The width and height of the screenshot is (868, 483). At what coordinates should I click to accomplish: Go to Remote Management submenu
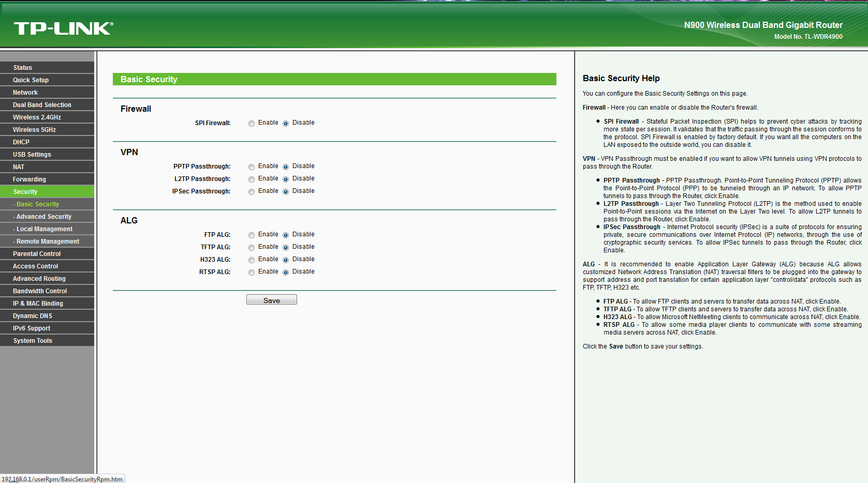[x=47, y=241]
